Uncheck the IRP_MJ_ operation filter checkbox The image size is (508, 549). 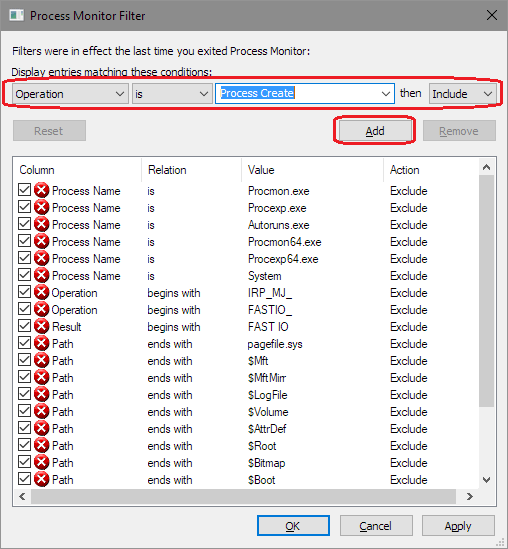pyautogui.click(x=24, y=291)
